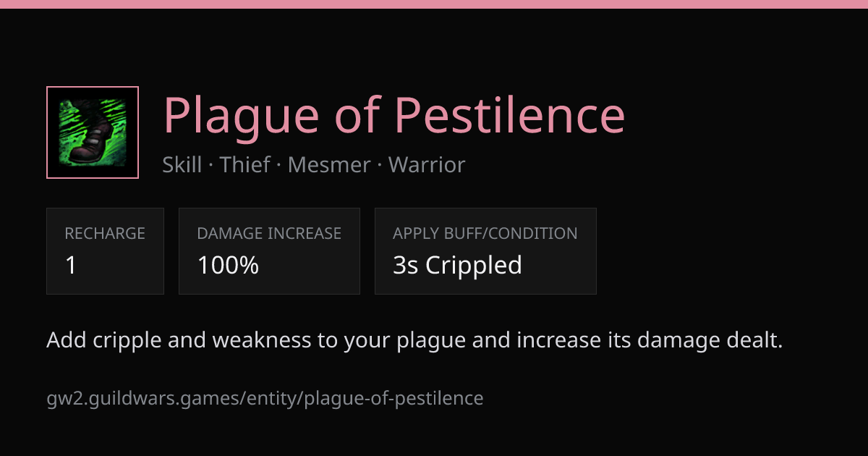Click the DAMAGE INCREASE stat label
Viewport: 868px width, 456px height.
coord(269,234)
